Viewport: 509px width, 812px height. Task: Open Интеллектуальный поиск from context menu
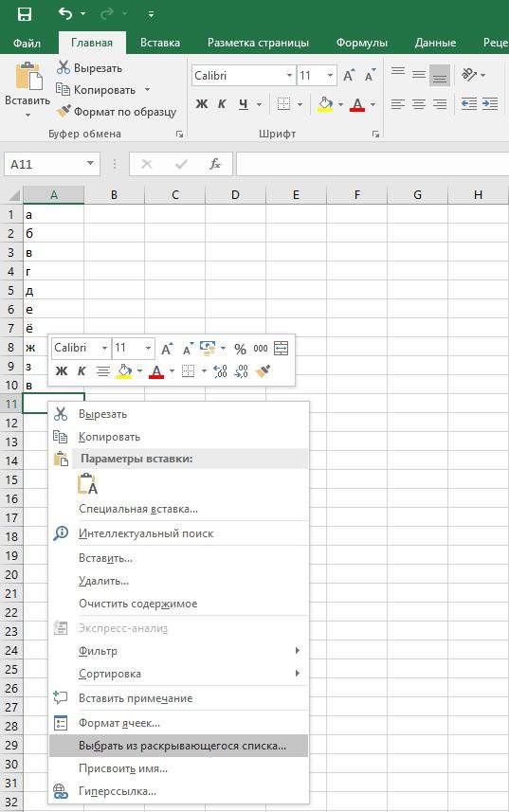(x=178, y=533)
